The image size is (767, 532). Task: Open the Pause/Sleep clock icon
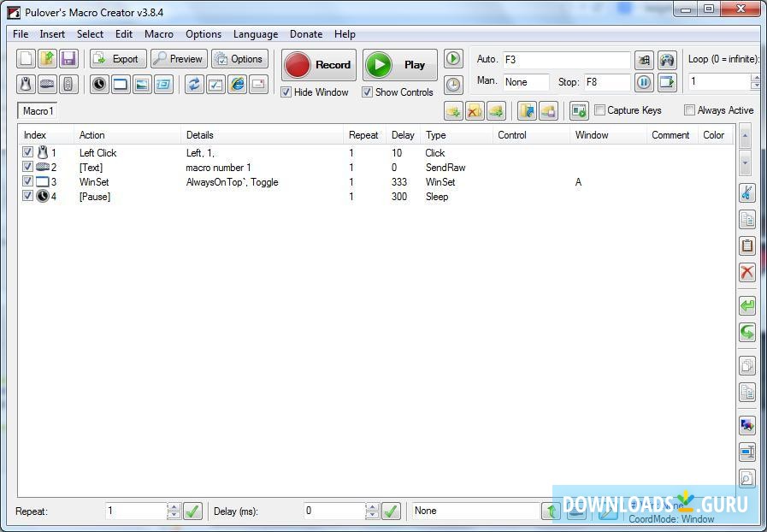(100, 84)
